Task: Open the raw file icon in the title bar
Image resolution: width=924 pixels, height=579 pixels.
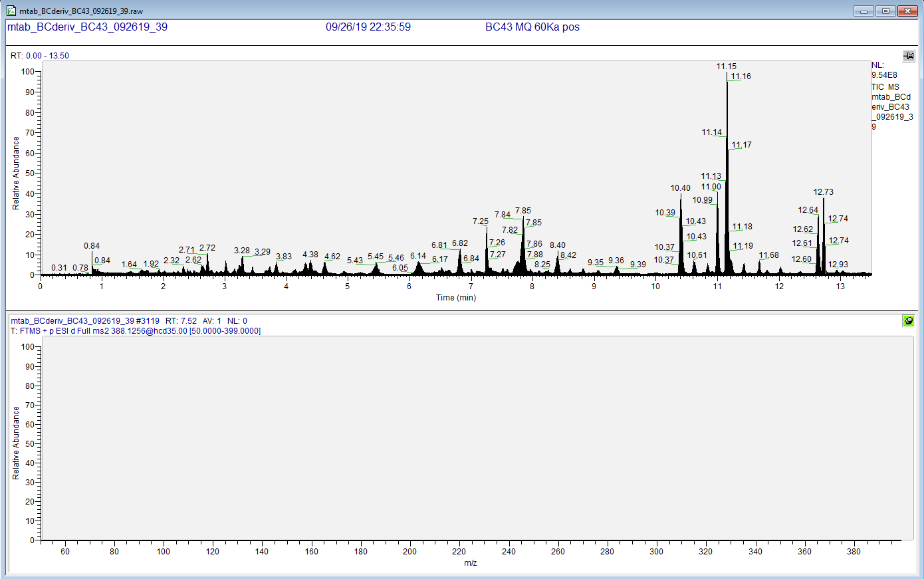Action: click(x=11, y=11)
